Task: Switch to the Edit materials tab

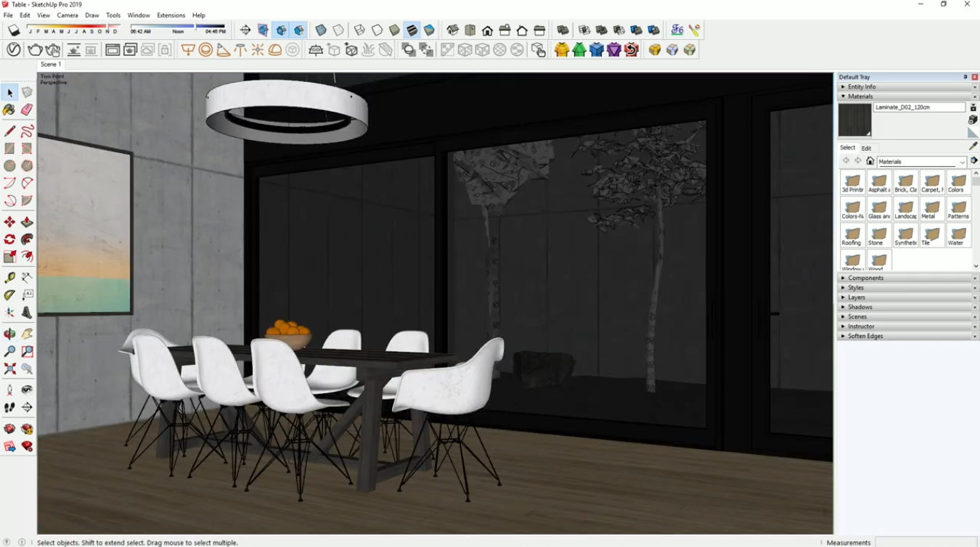Action: point(866,148)
